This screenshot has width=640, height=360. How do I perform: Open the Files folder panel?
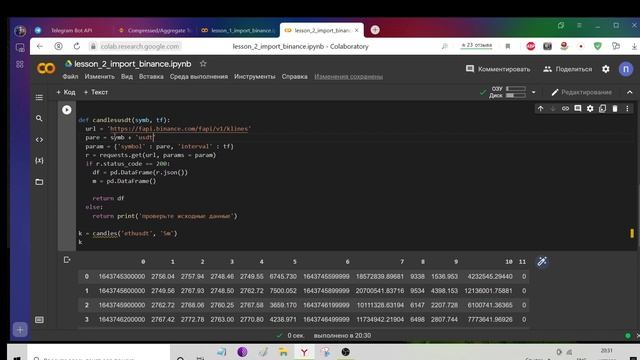pos(39,182)
